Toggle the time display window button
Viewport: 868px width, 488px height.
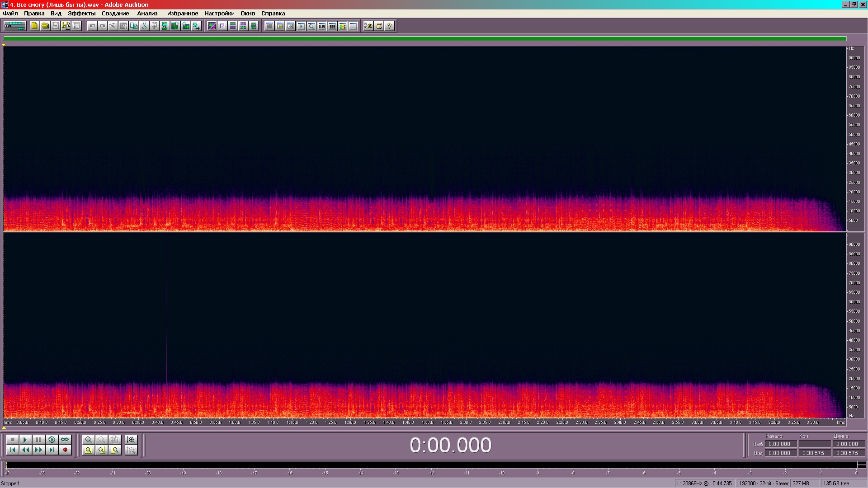click(x=321, y=26)
